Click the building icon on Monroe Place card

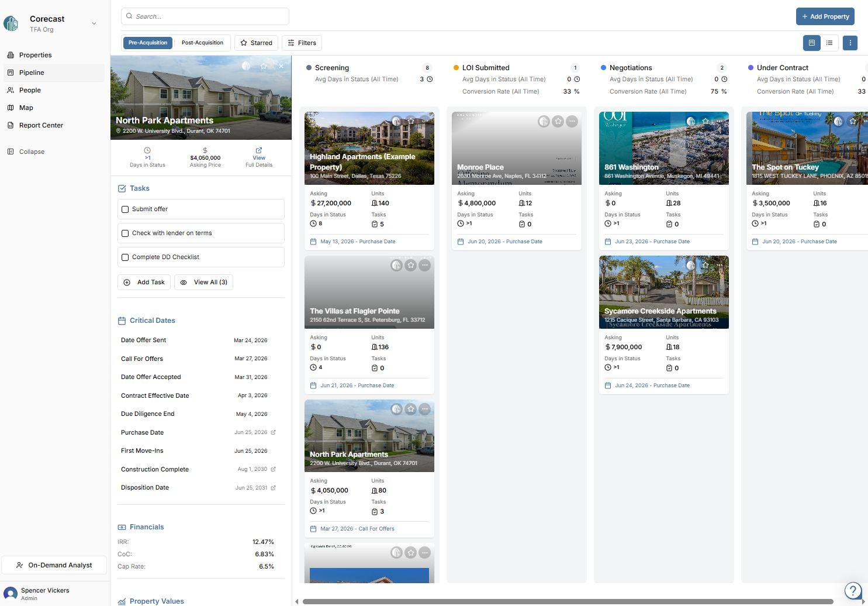[544, 121]
